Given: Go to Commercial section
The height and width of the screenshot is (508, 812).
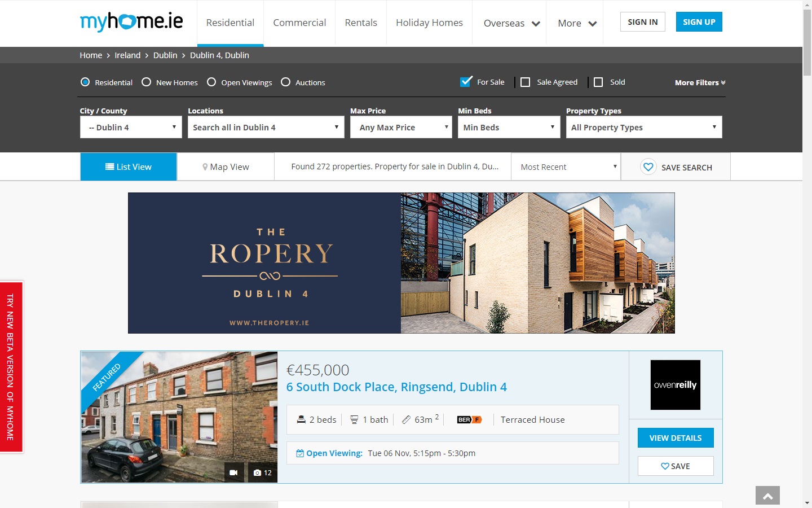Looking at the screenshot, I should click(x=299, y=23).
